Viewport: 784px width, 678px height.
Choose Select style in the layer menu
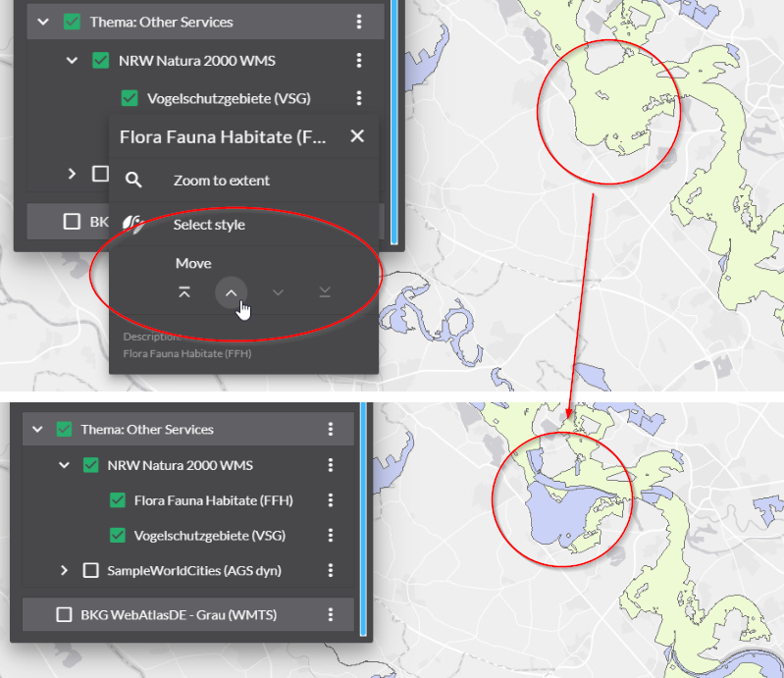click(x=209, y=225)
